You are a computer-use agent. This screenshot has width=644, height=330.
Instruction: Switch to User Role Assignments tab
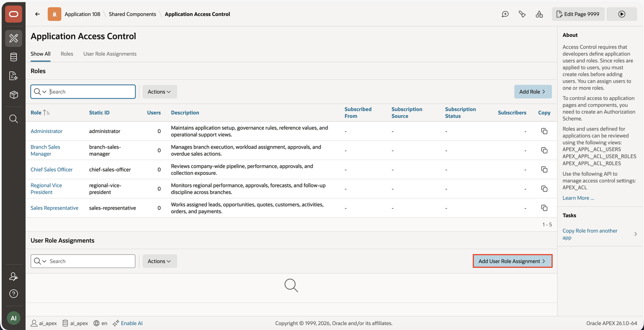click(110, 54)
